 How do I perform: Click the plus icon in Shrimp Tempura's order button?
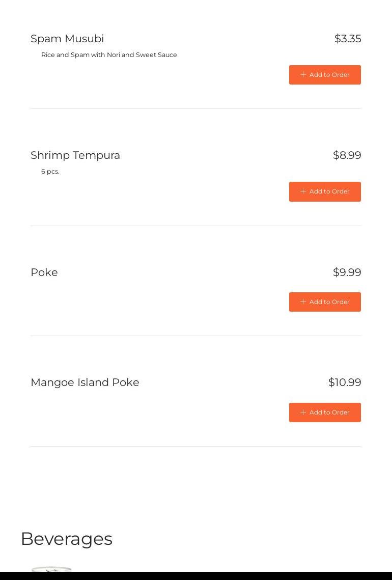pyautogui.click(x=303, y=191)
